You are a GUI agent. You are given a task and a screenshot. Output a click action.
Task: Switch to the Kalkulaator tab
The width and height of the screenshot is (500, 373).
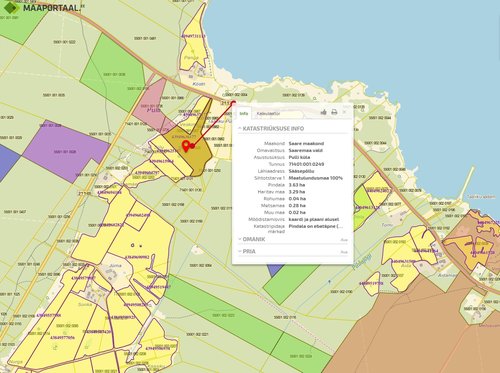[x=268, y=113]
